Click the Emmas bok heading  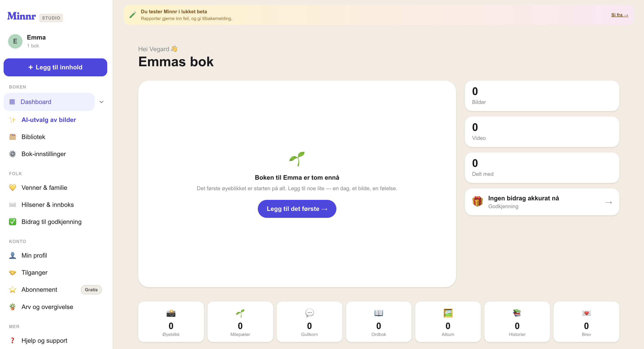click(x=176, y=62)
